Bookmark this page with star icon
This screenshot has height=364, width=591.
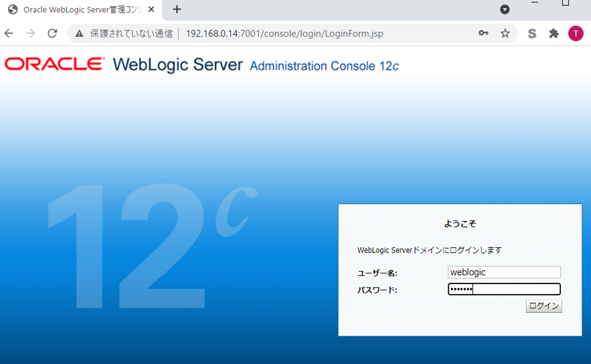pyautogui.click(x=505, y=34)
